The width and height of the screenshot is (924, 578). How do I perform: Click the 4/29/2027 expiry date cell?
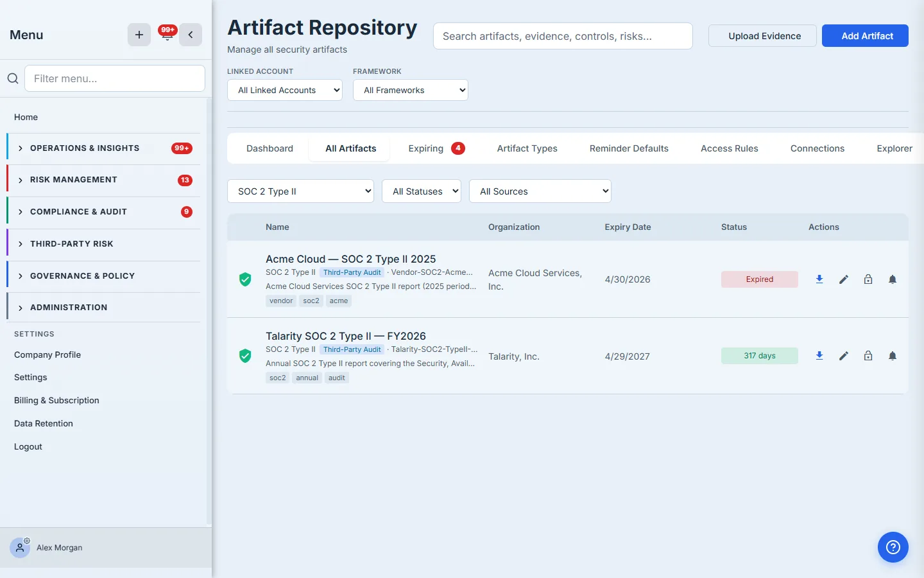pos(627,356)
